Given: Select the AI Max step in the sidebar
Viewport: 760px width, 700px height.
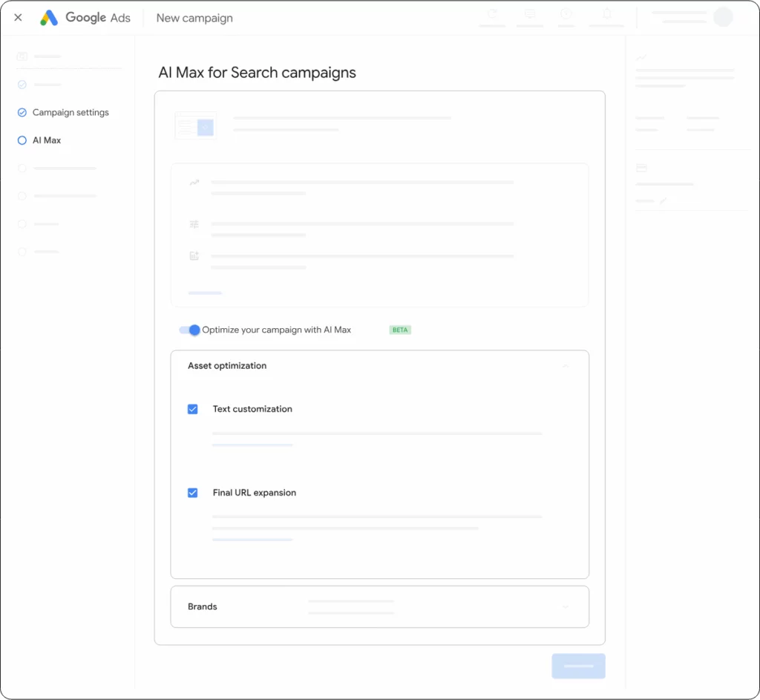Looking at the screenshot, I should 47,140.
